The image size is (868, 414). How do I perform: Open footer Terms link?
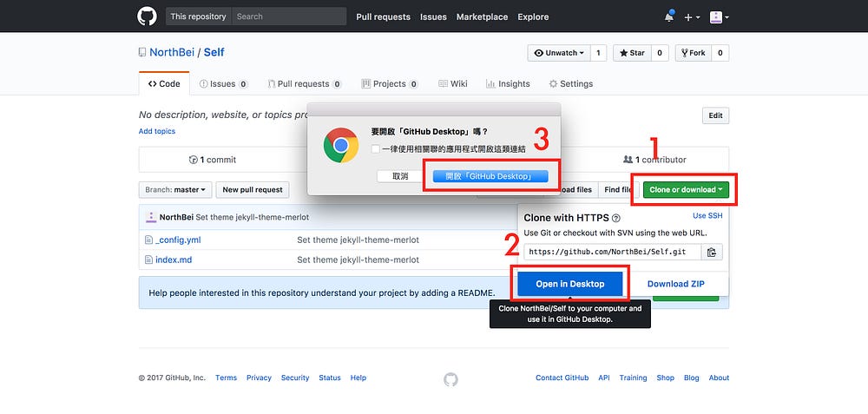click(x=226, y=378)
